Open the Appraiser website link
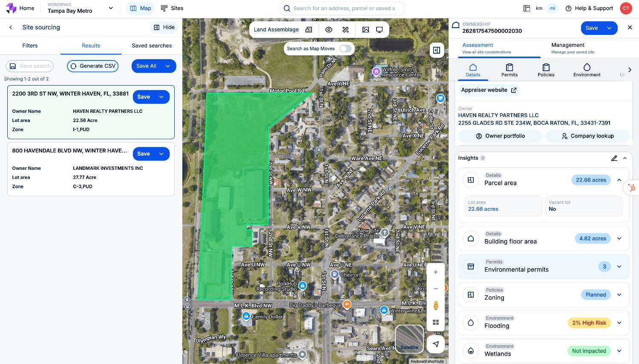The width and height of the screenshot is (639, 364). (488, 90)
